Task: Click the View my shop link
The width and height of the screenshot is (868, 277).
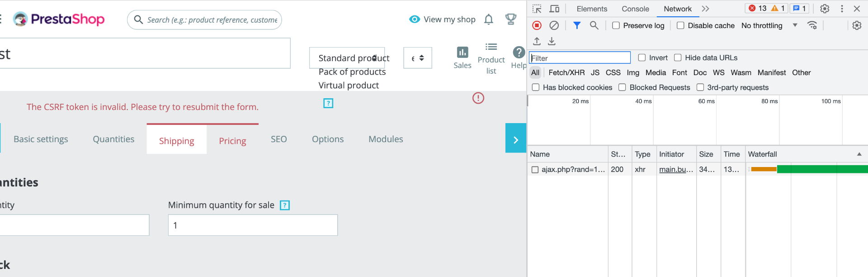Action: [x=443, y=19]
